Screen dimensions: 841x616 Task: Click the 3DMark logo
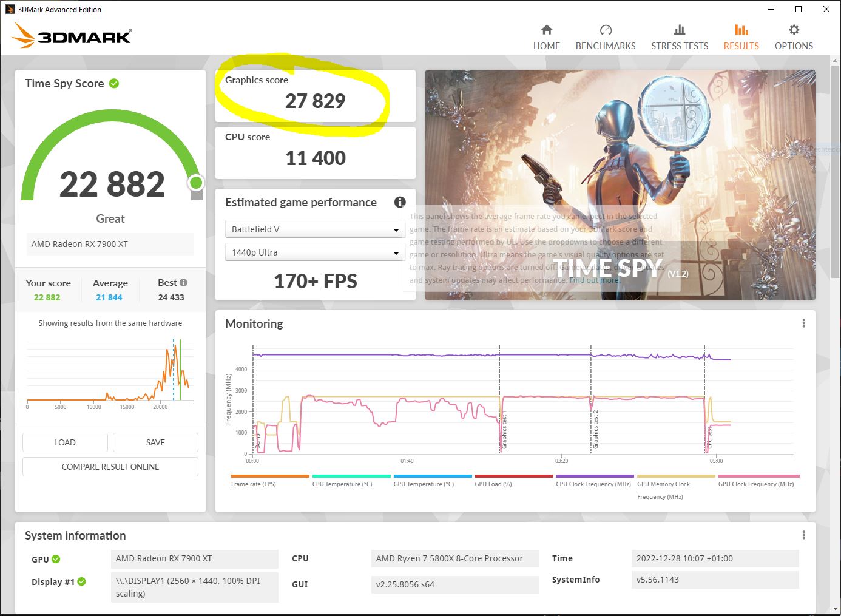(x=72, y=36)
